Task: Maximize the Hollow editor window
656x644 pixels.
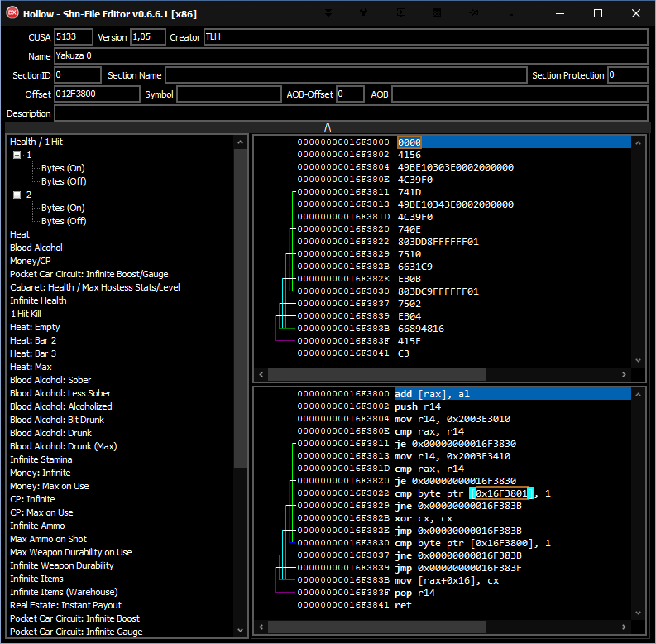Action: tap(598, 13)
